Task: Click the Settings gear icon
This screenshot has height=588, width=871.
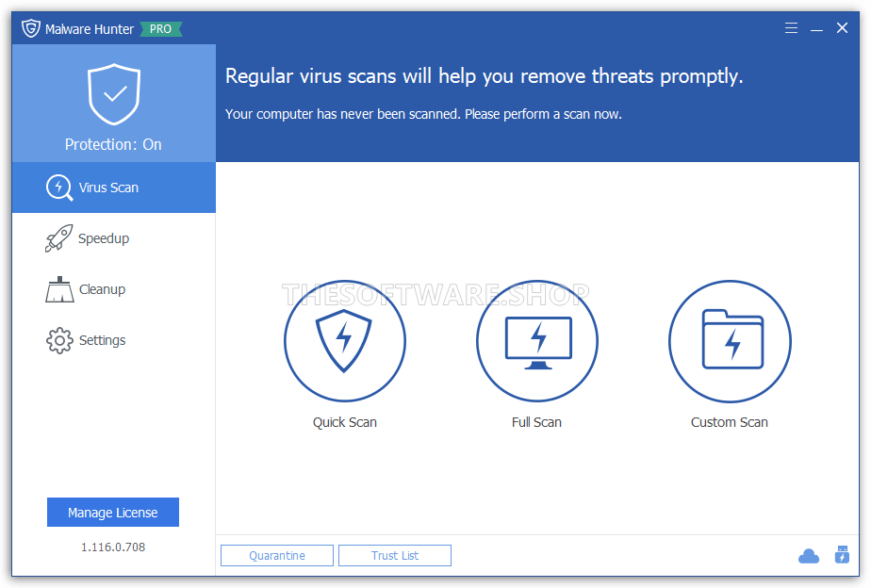Action: tap(59, 340)
